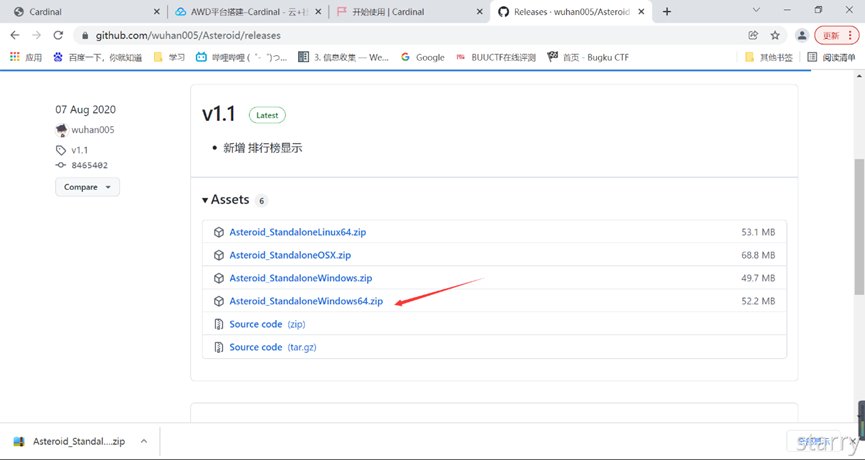Close the AWD平台搭建 tab
This screenshot has height=460, width=865.
(318, 12)
